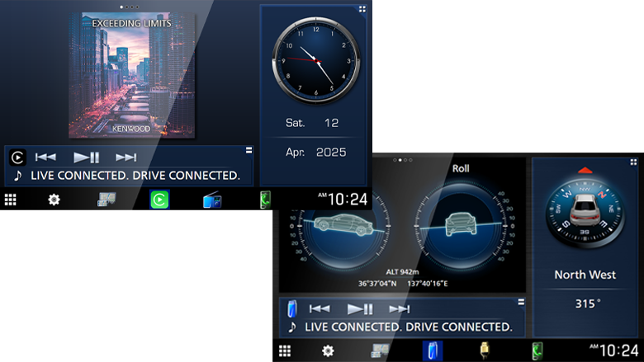Open the compass widget options menu
Viewport: 644px width, 362px height.
[634, 162]
